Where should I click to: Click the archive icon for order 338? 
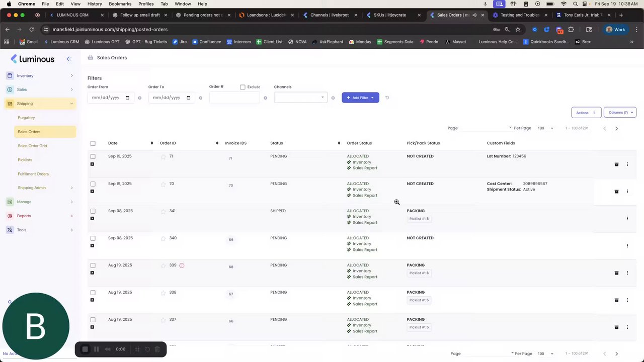tap(616, 300)
